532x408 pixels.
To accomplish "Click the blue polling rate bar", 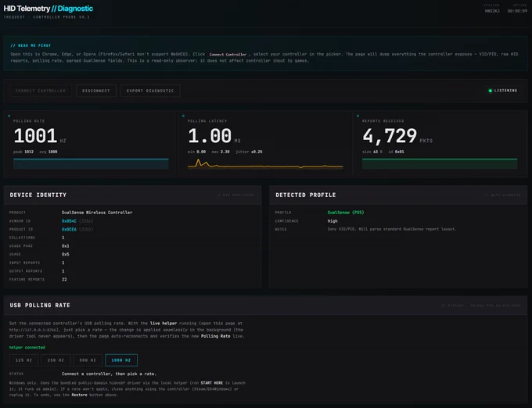I will click(91, 163).
